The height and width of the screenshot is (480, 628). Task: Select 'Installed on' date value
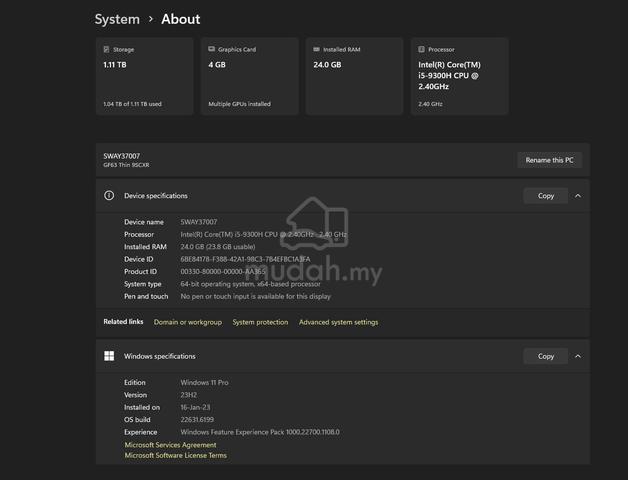(x=195, y=407)
